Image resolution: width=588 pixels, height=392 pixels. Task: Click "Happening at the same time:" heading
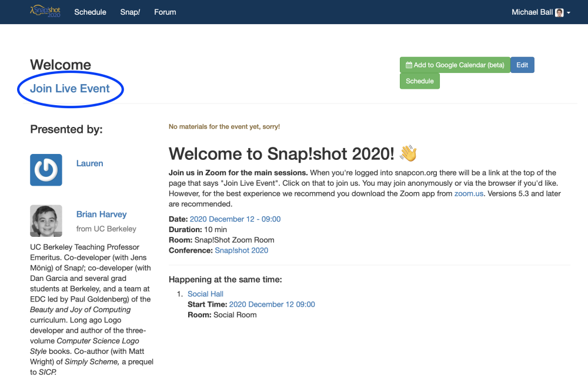coord(225,280)
